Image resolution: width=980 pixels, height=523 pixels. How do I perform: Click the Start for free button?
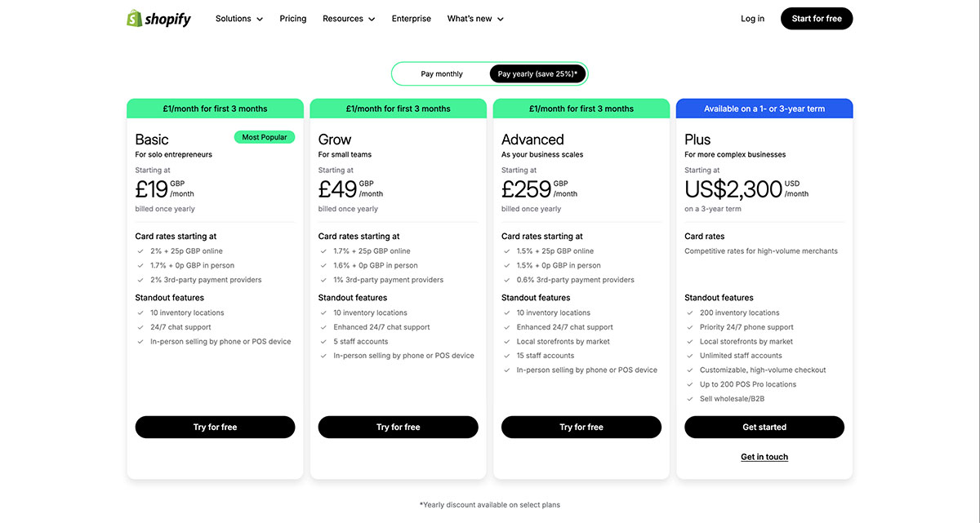[x=816, y=17]
